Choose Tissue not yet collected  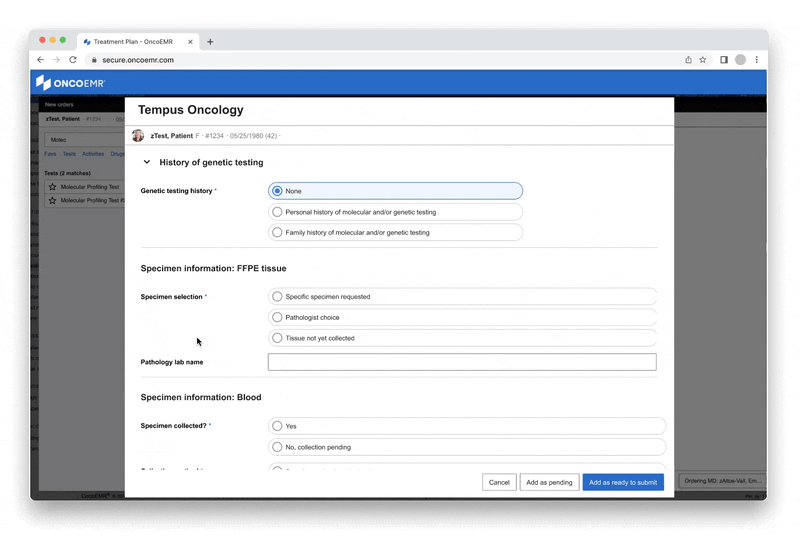point(462,338)
